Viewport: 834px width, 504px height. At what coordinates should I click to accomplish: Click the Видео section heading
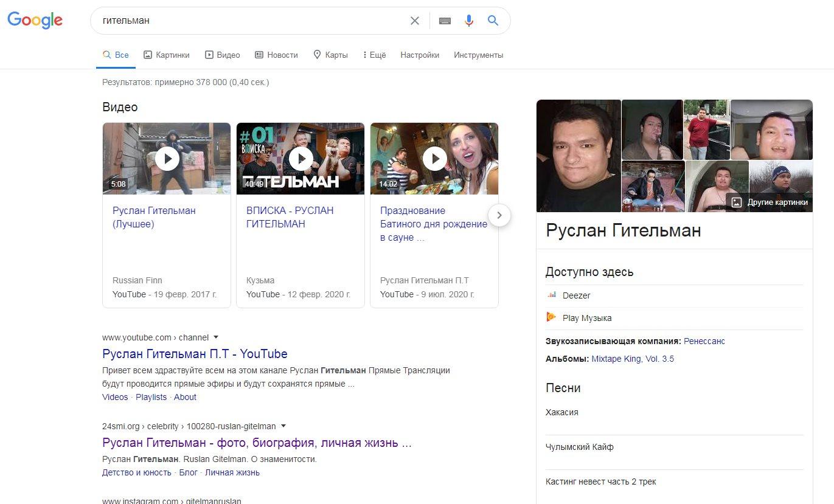coord(120,107)
